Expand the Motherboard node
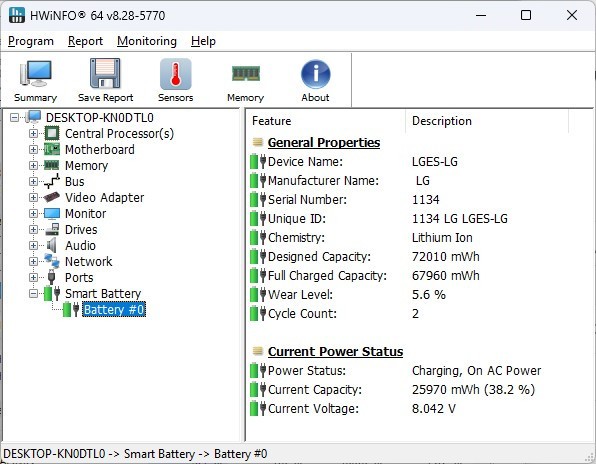 [x=33, y=149]
